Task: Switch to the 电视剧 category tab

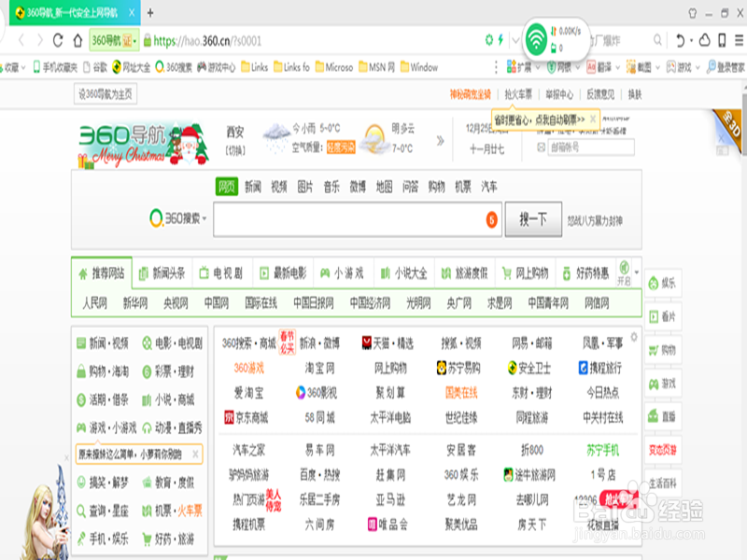Action: pyautogui.click(x=221, y=273)
